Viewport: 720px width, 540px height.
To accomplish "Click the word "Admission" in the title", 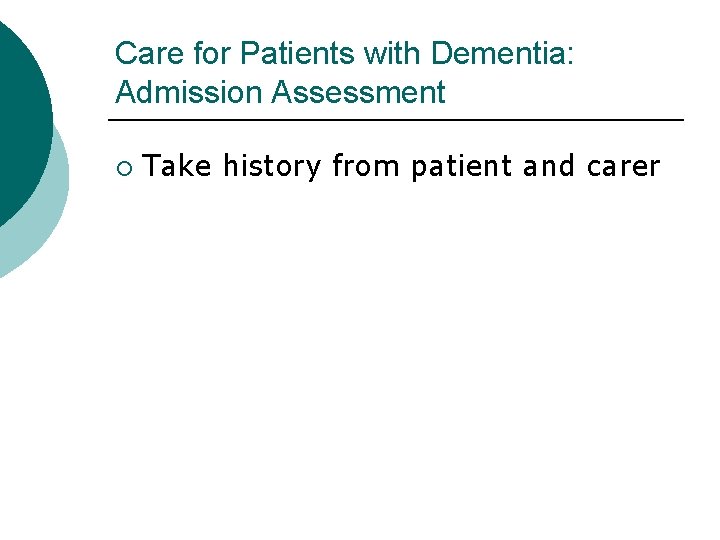I will 190,93.
